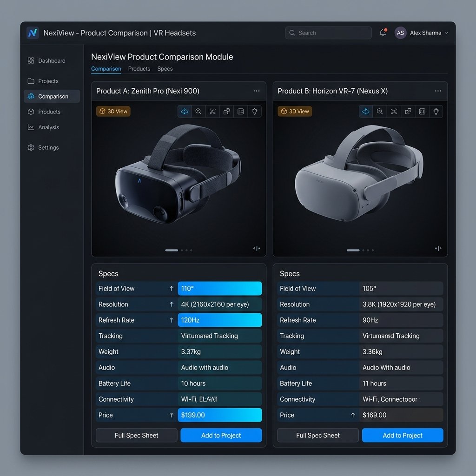Click the up arrow on Product B Price row
476x476 pixels.
tap(353, 415)
